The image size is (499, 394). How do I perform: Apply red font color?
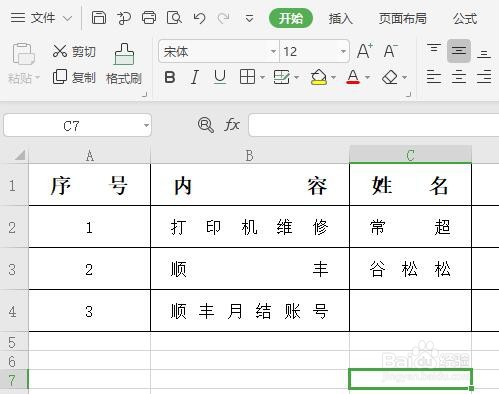coord(353,77)
